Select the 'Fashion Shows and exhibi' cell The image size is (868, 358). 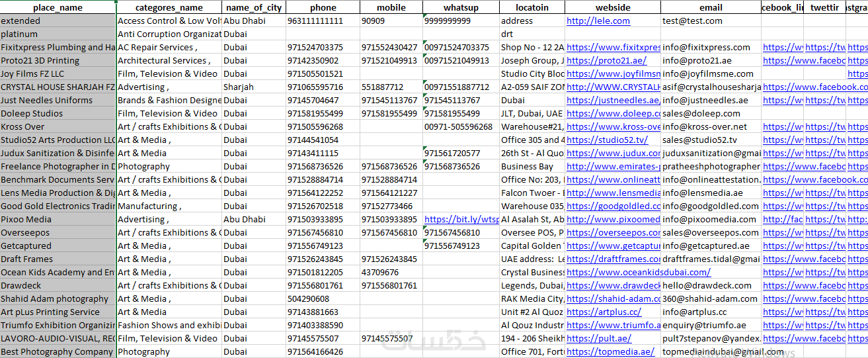pyautogui.click(x=169, y=325)
